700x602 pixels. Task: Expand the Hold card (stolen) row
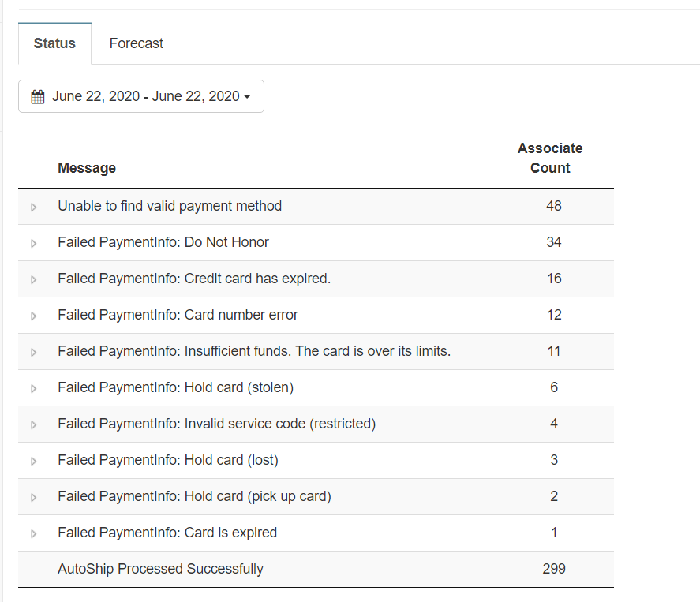point(33,388)
